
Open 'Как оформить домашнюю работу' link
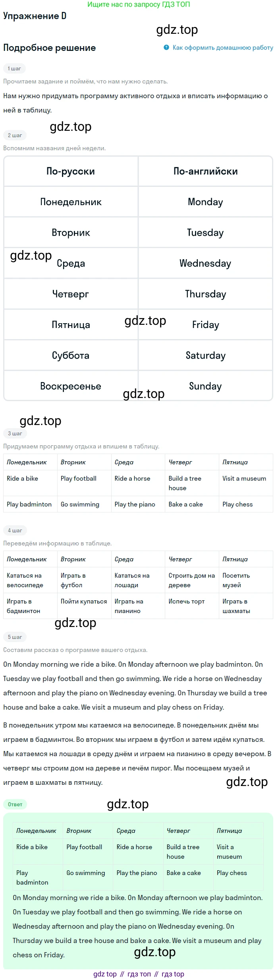[x=223, y=47]
